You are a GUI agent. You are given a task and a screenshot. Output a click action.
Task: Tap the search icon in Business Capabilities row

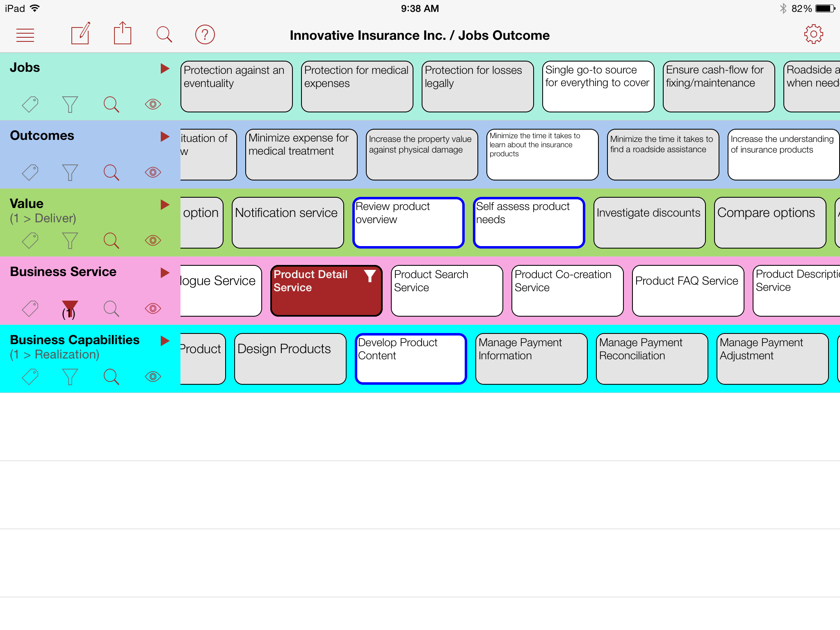111,377
